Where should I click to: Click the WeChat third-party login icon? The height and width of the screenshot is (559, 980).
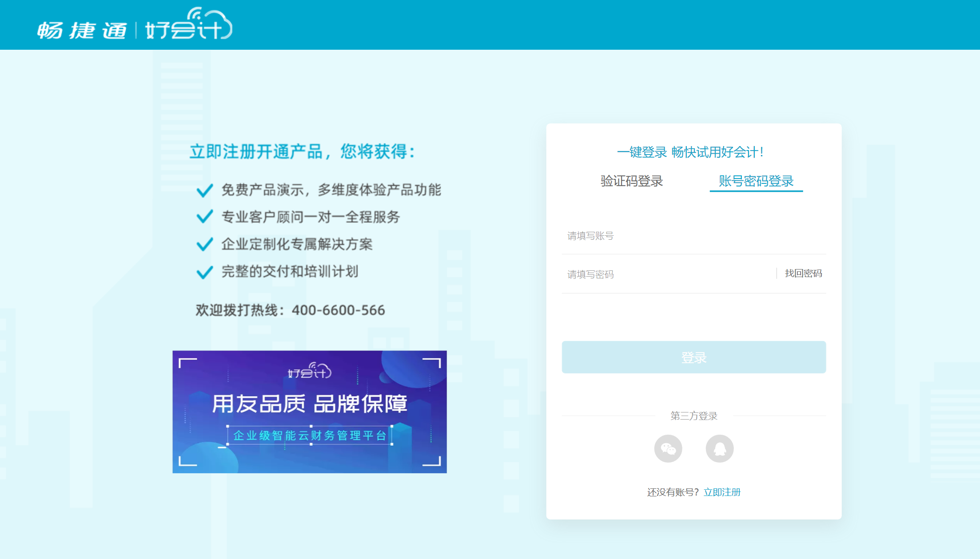click(668, 448)
